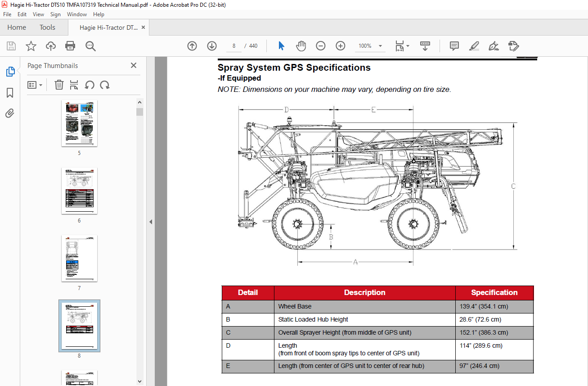
Task: Select page 7 thumbnail
Action: point(79,259)
